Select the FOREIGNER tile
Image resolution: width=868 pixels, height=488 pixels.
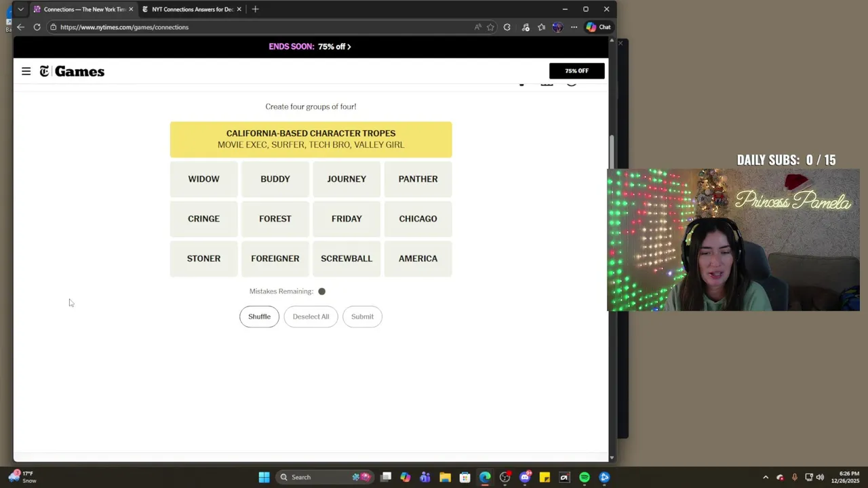[275, 258]
